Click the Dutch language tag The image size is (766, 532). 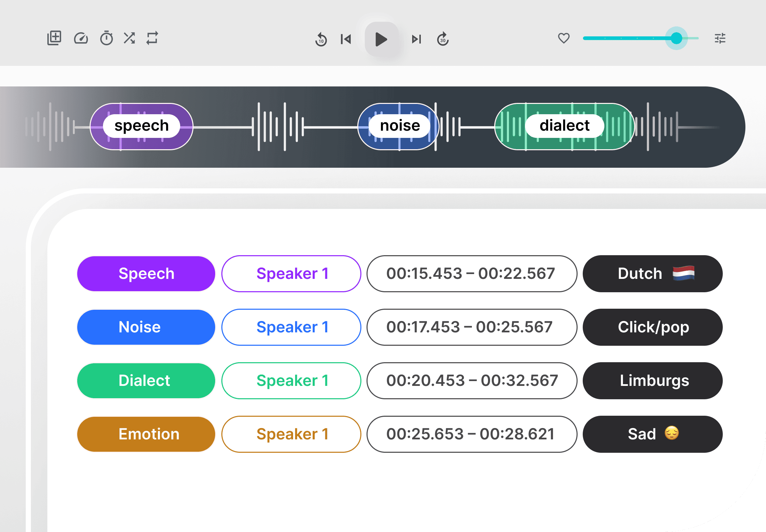click(x=653, y=274)
